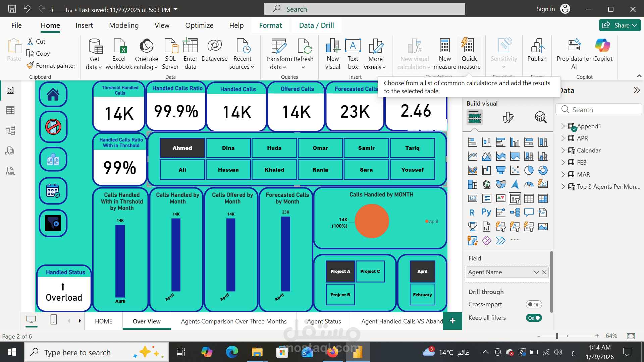This screenshot has width=644, height=362.
Task: Select the R script visual
Action: (x=472, y=212)
